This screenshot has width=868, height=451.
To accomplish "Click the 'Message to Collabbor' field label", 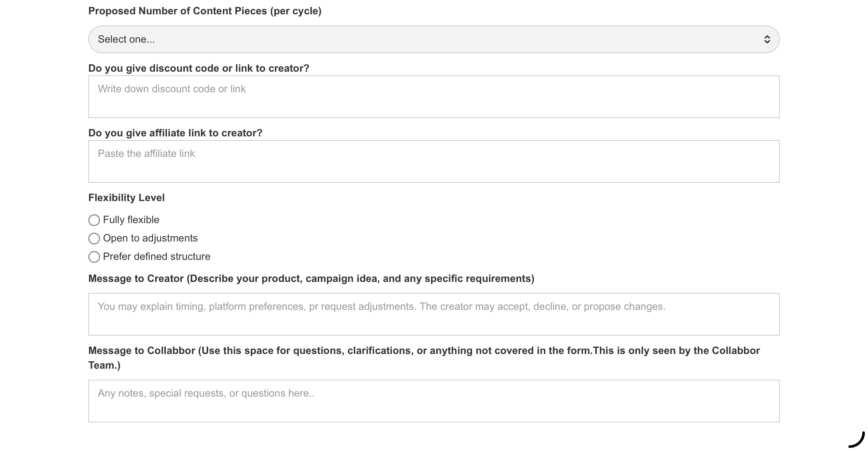I will click(x=424, y=351).
